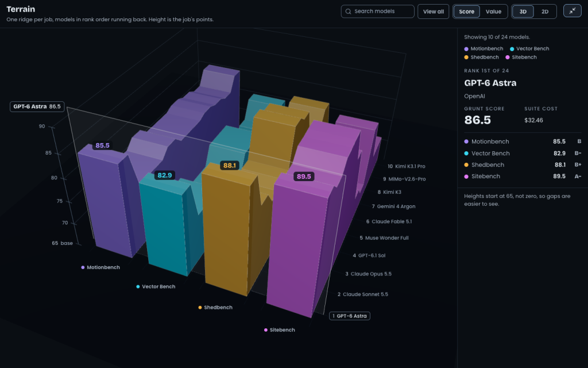Click the Rank 1st of 24 label
Viewport: 588px width, 368px height.
pyautogui.click(x=486, y=71)
